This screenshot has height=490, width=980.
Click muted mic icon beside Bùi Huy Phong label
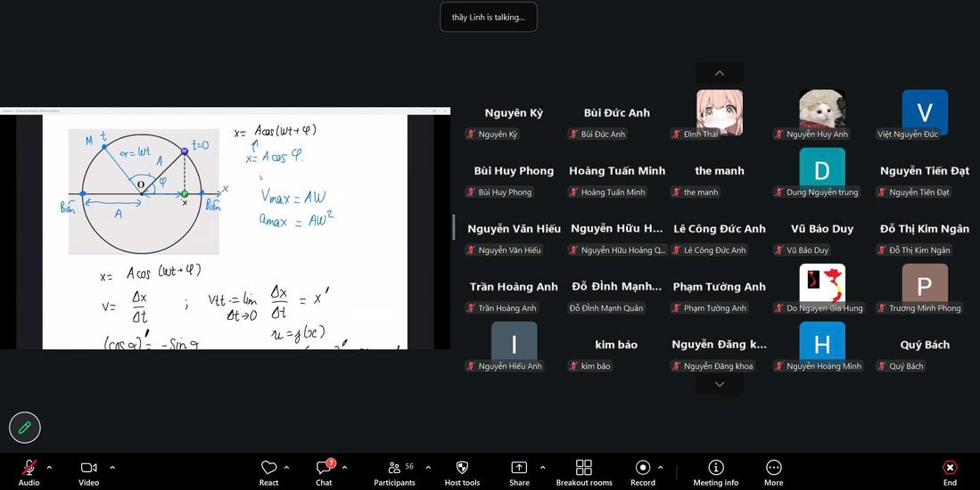(x=471, y=192)
